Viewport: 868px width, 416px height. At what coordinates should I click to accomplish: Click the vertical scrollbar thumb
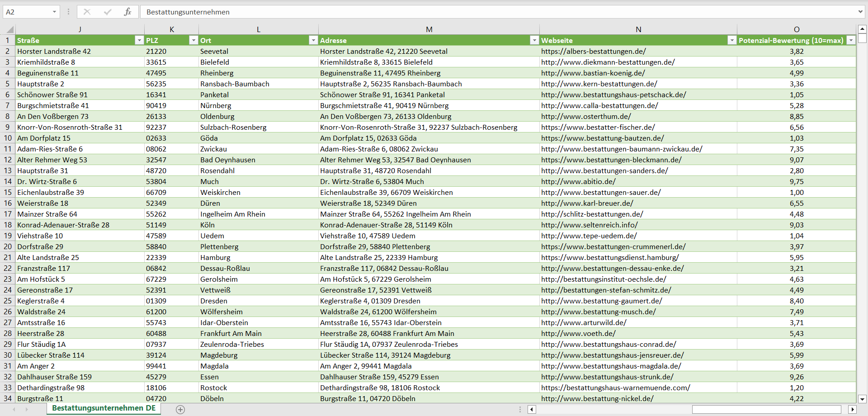point(862,38)
